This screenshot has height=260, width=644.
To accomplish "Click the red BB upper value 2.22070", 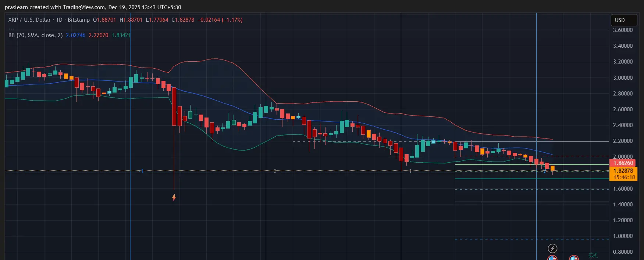I will pyautogui.click(x=98, y=35).
